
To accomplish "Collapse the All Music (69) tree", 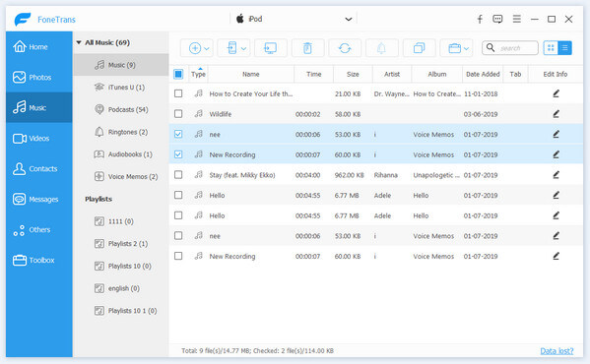I will click(79, 42).
